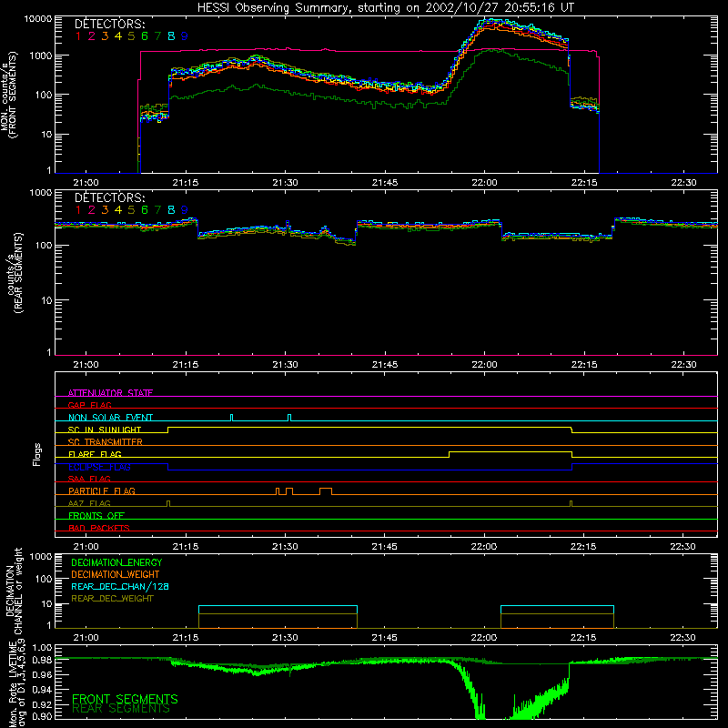Viewport: 728px width, 728px height.
Task: Click the widest orange PARTICLE_FLAG pulse
Action: (326, 491)
